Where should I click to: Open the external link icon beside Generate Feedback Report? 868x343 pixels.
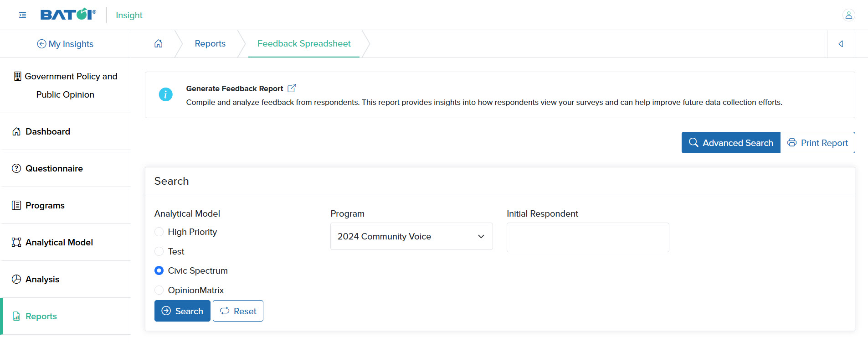(292, 88)
